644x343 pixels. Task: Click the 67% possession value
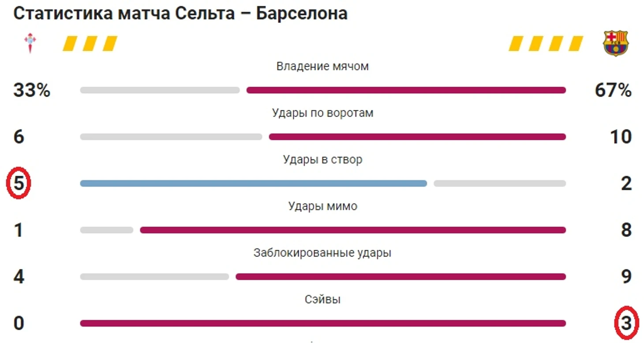pos(613,90)
